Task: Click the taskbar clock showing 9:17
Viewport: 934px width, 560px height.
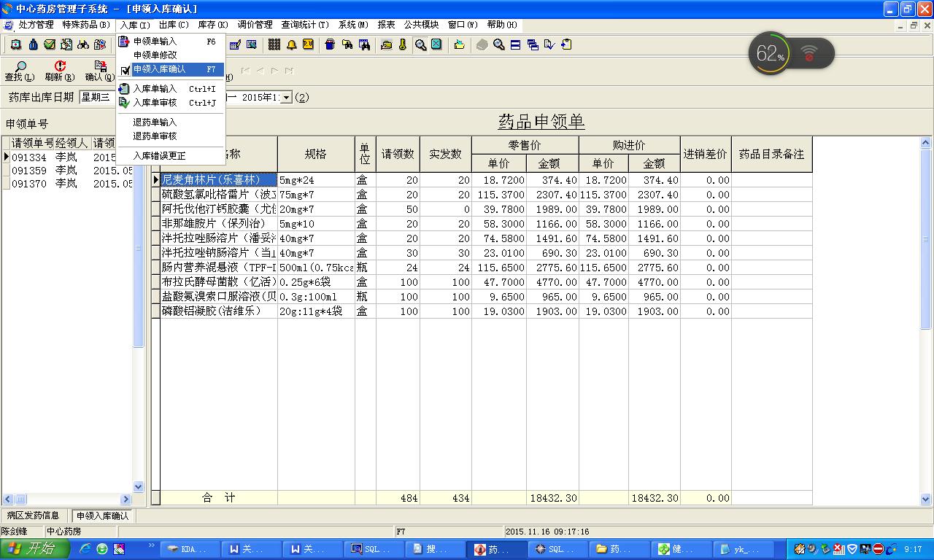Action: (x=913, y=550)
